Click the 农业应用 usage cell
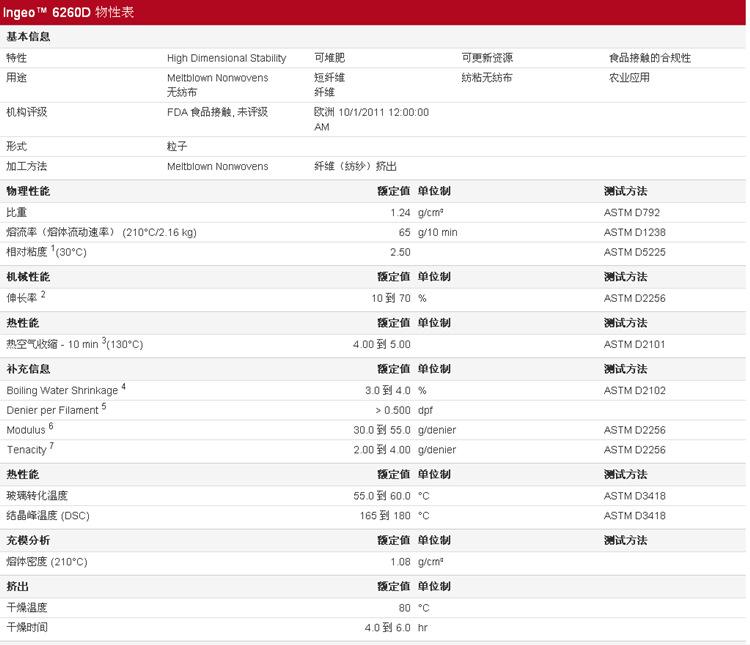 pos(629,78)
